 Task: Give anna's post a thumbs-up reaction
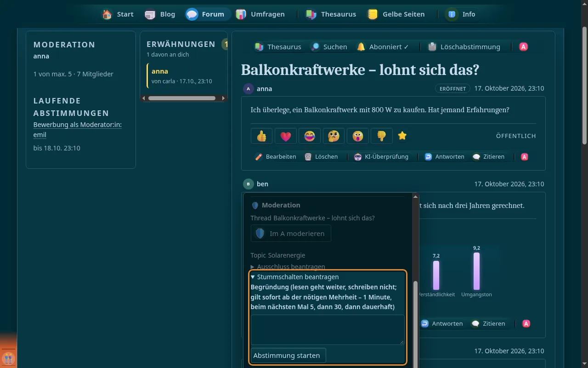point(262,136)
